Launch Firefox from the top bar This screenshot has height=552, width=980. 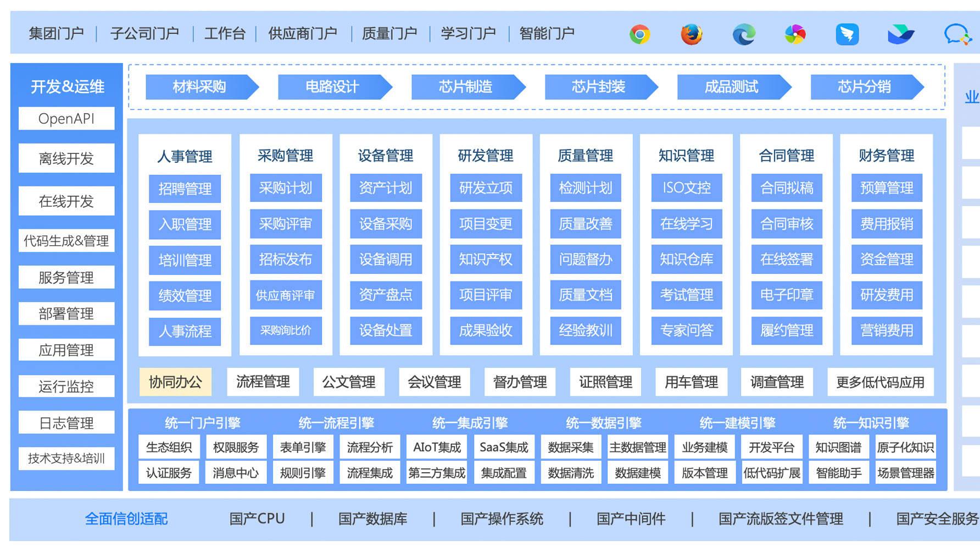(692, 34)
